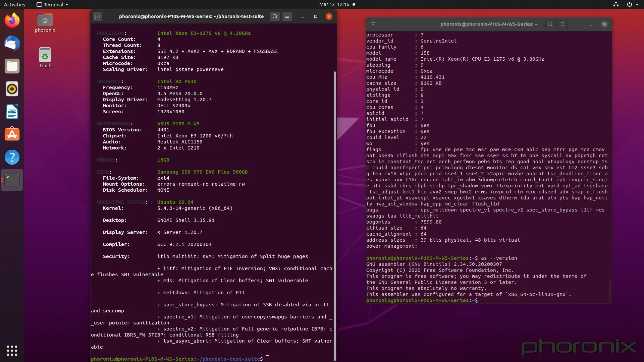The image size is (644, 362).
Task: Select the Terminal icon in the dock
Action: [x=12, y=180]
